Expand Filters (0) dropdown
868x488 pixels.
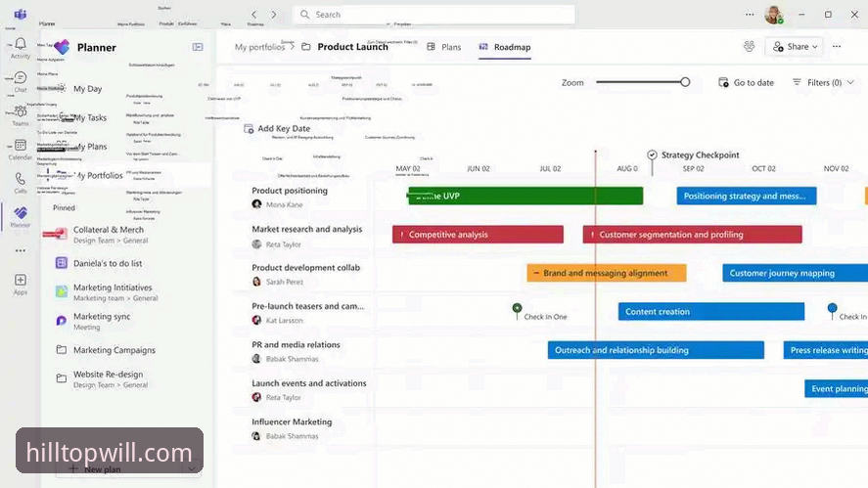(x=824, y=82)
